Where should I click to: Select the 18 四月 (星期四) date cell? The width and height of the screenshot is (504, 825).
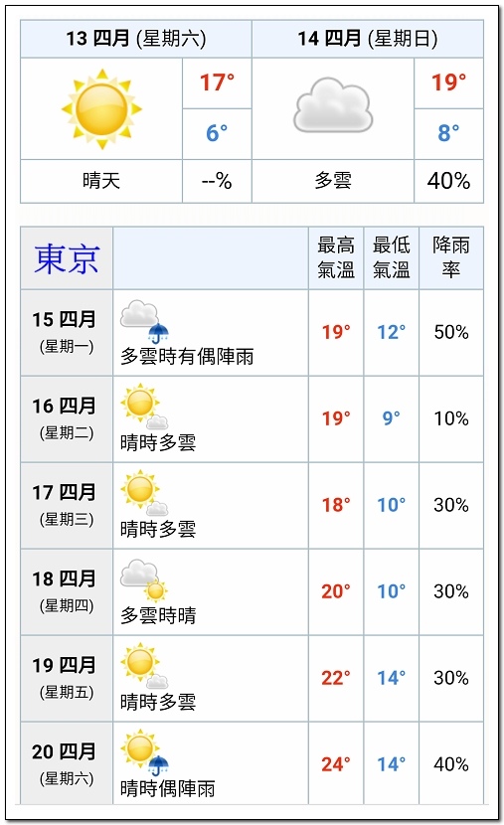67,592
